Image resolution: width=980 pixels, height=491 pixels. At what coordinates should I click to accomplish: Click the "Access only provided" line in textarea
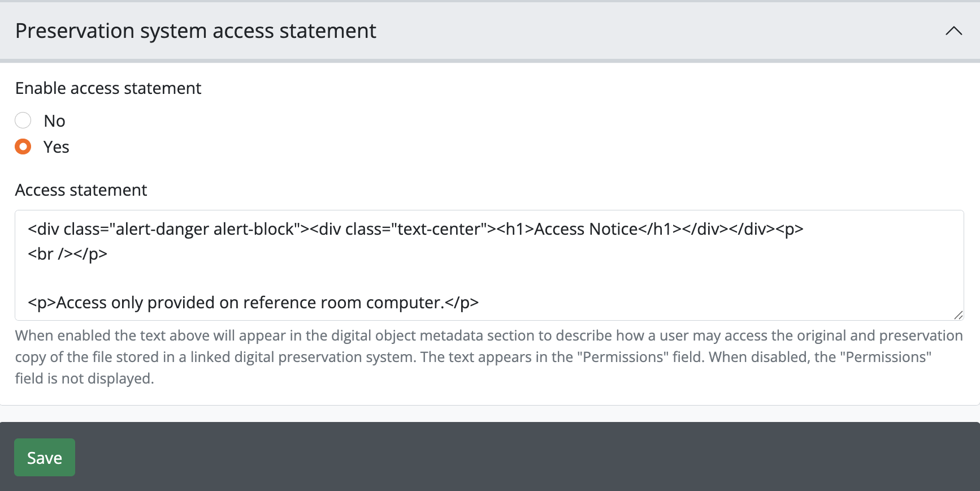[x=253, y=303]
